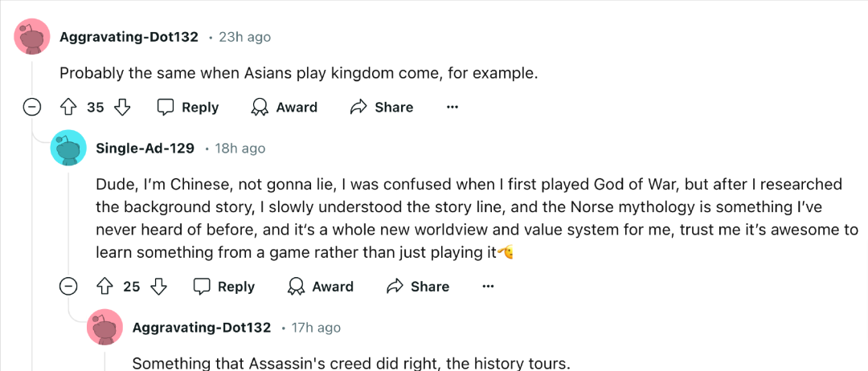The image size is (868, 371).
Task: Collapse the Aggravating-Dot132 top comment thread
Action: tap(31, 108)
